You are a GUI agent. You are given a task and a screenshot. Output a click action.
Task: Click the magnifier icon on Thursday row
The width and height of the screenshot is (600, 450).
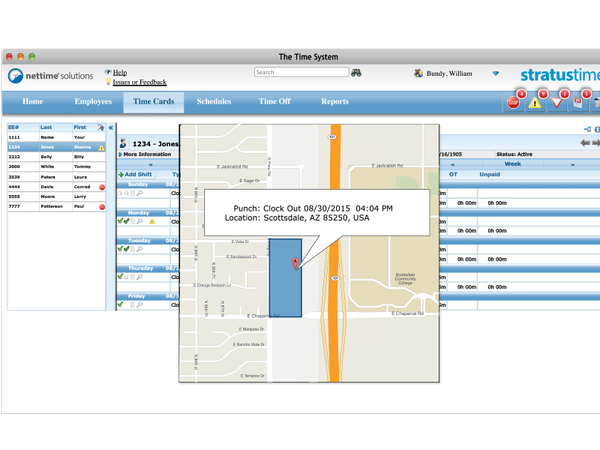[140, 277]
